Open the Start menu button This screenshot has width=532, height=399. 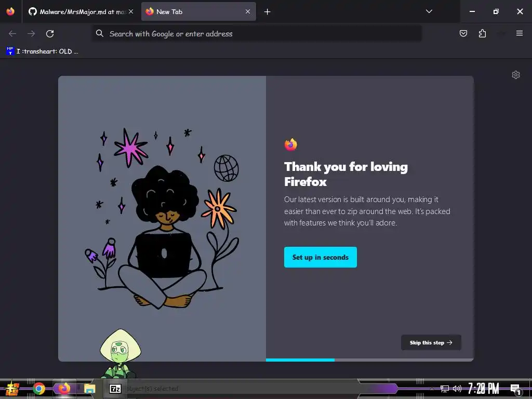click(x=12, y=389)
